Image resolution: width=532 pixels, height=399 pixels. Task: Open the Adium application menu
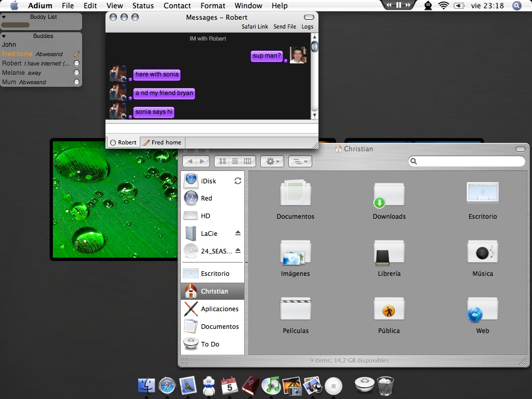tap(40, 5)
